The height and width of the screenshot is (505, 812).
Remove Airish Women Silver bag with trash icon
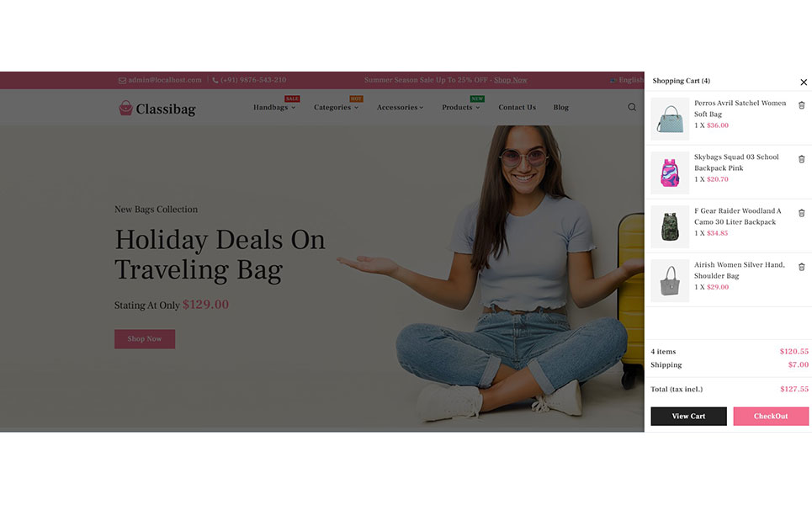click(x=801, y=267)
